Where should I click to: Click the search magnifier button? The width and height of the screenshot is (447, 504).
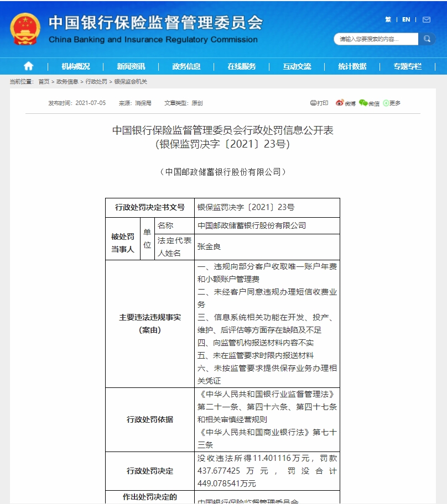(x=427, y=39)
